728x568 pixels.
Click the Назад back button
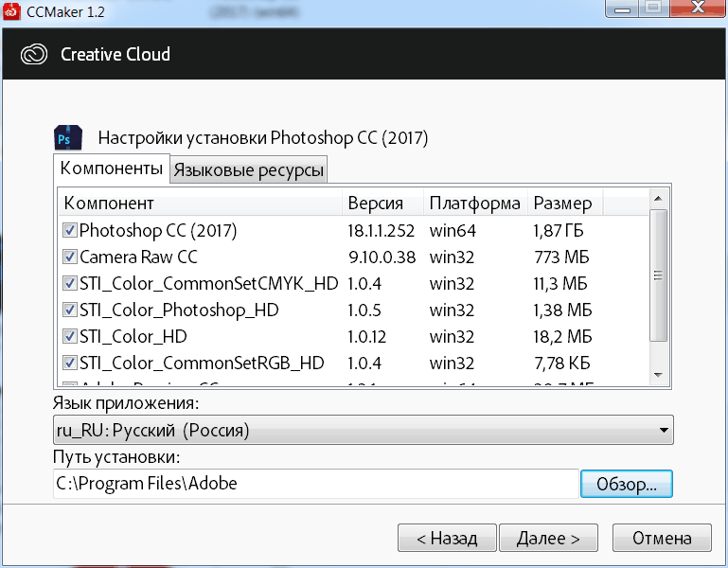pyautogui.click(x=447, y=538)
